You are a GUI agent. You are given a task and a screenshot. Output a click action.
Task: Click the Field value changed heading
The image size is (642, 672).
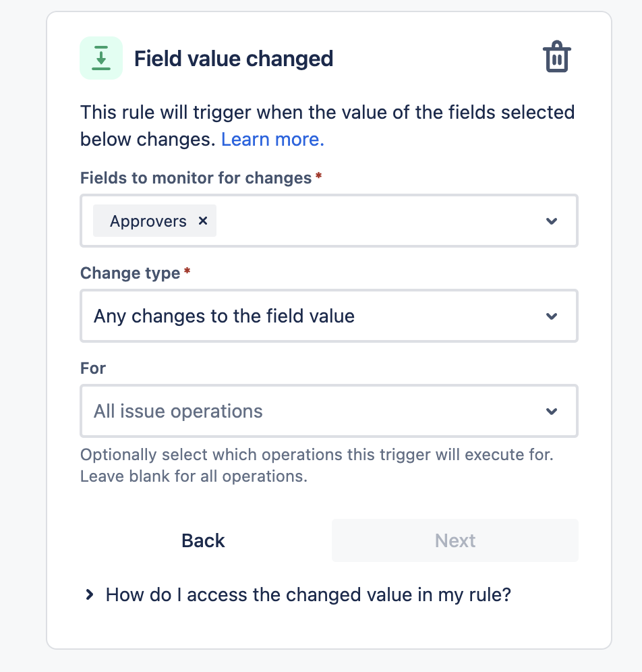pyautogui.click(x=233, y=58)
